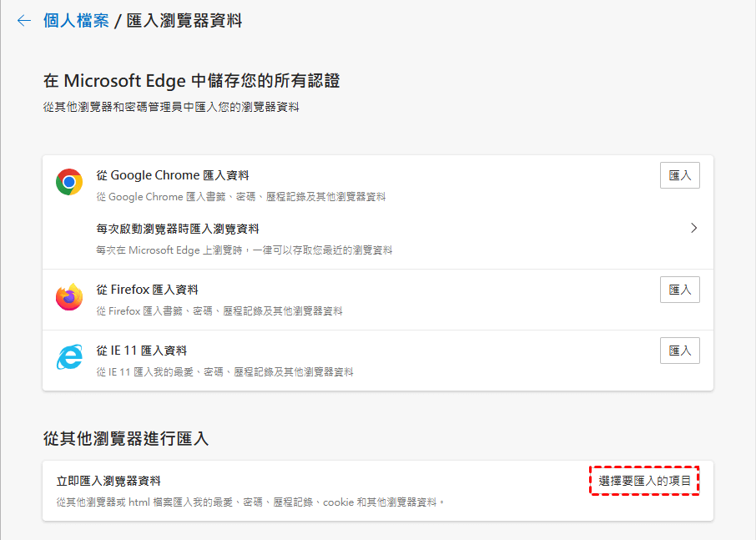756x540 pixels.
Task: Click the Chrome description about 書籤、密碼
Action: (240, 197)
